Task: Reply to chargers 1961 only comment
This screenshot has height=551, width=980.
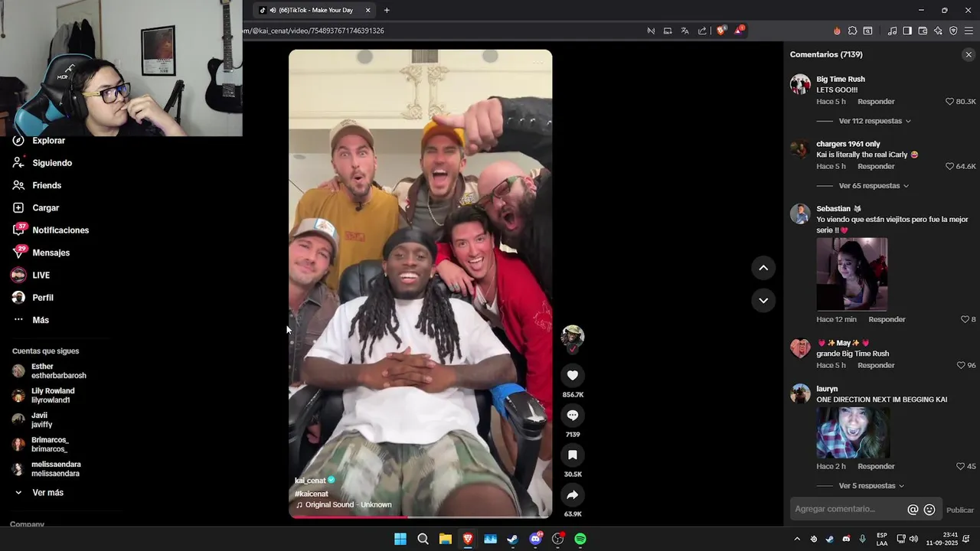Action: pos(876,166)
